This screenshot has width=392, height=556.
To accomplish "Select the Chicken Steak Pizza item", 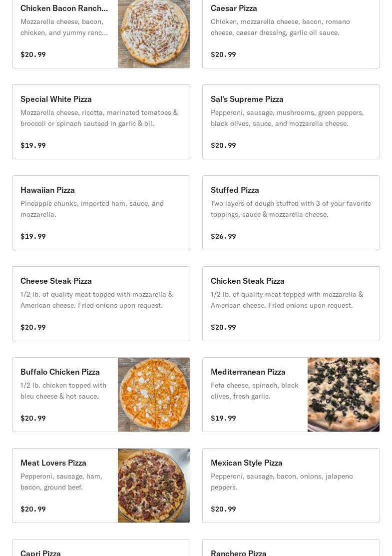I will coord(291,304).
